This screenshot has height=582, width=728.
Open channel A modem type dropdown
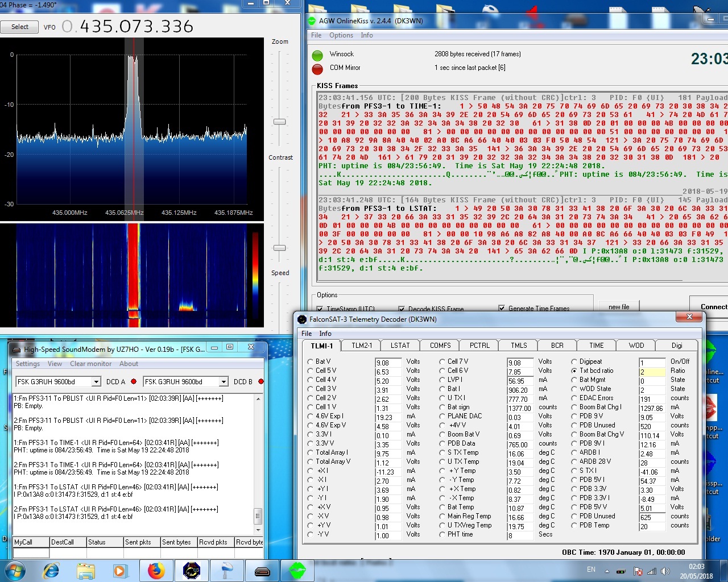pos(96,381)
